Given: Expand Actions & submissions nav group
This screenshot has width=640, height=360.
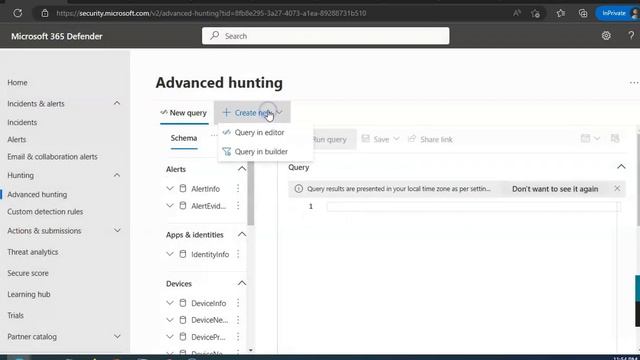Looking at the screenshot, I should (x=117, y=231).
